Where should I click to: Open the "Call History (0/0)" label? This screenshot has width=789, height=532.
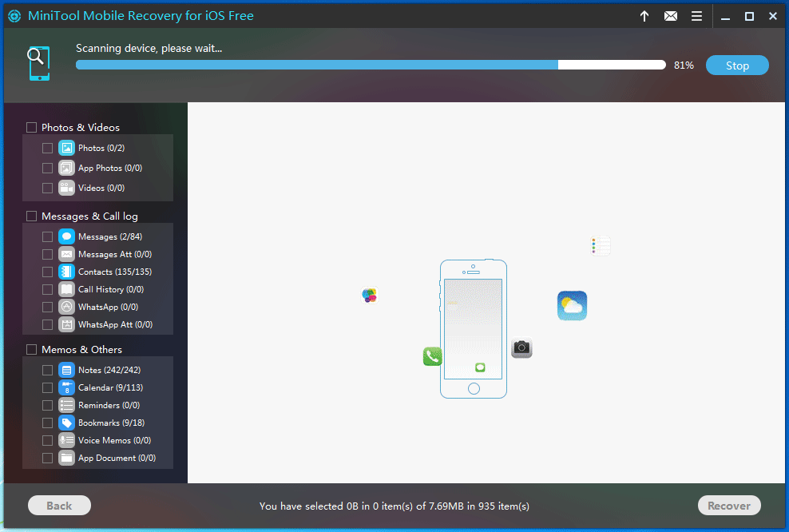coord(111,289)
